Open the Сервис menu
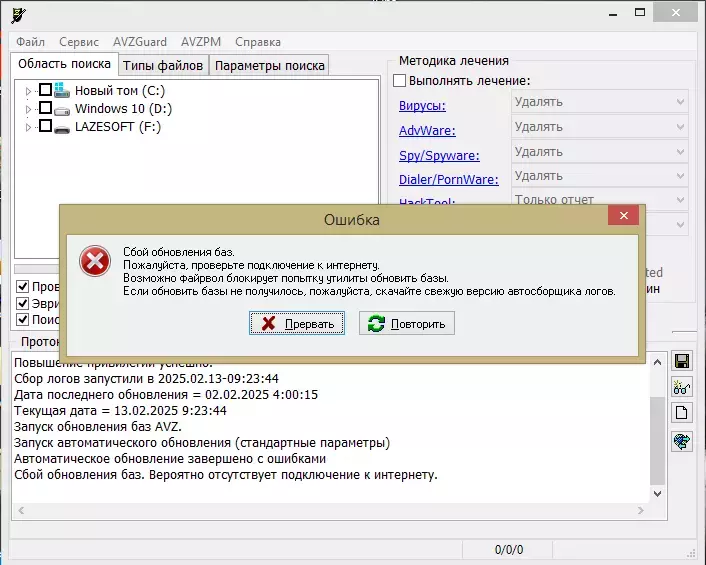The width and height of the screenshot is (706, 565). (x=79, y=42)
